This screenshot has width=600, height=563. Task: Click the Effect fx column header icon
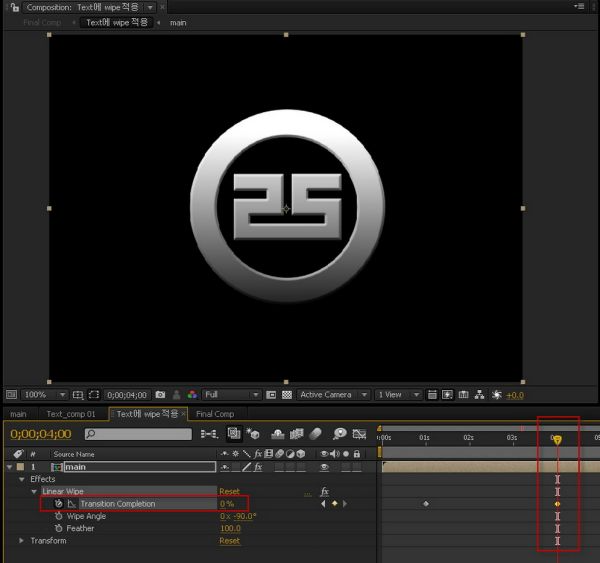[258, 454]
